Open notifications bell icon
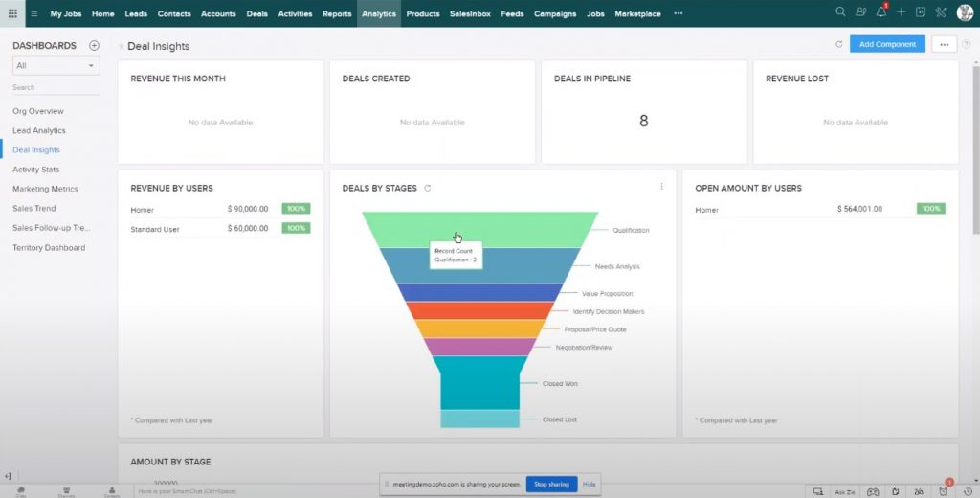This screenshot has width=980, height=498. point(881,11)
